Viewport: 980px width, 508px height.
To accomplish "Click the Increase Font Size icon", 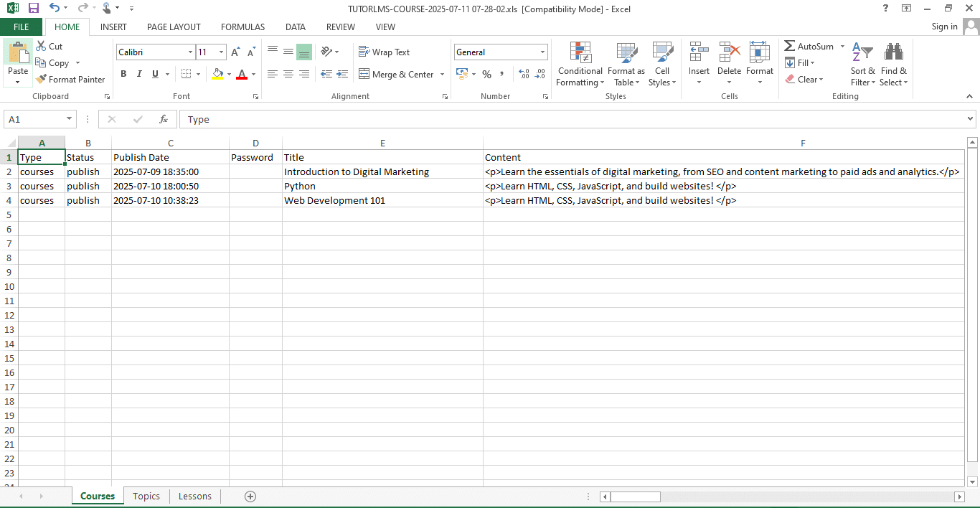I will click(x=235, y=52).
